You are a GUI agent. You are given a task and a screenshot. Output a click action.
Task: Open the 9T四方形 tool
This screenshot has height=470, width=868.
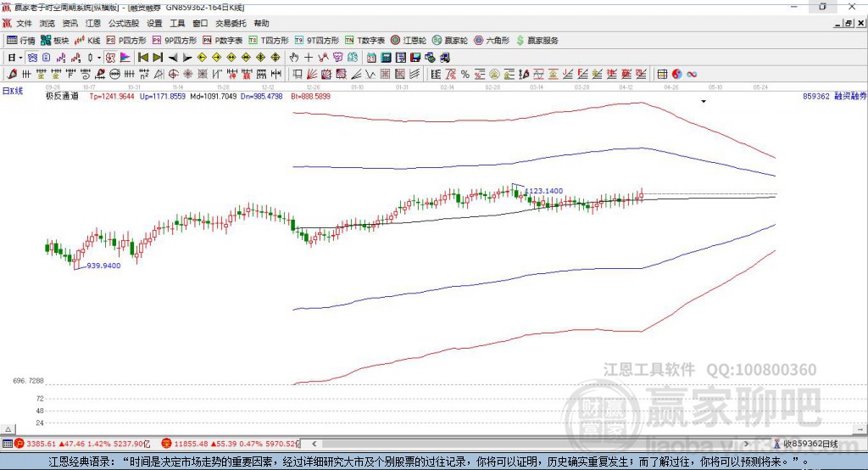click(x=317, y=41)
